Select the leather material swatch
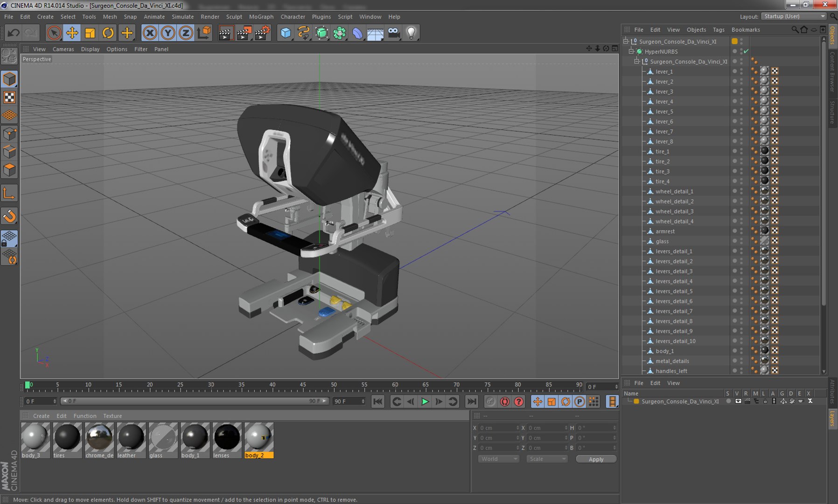This screenshot has width=838, height=504. (x=131, y=440)
